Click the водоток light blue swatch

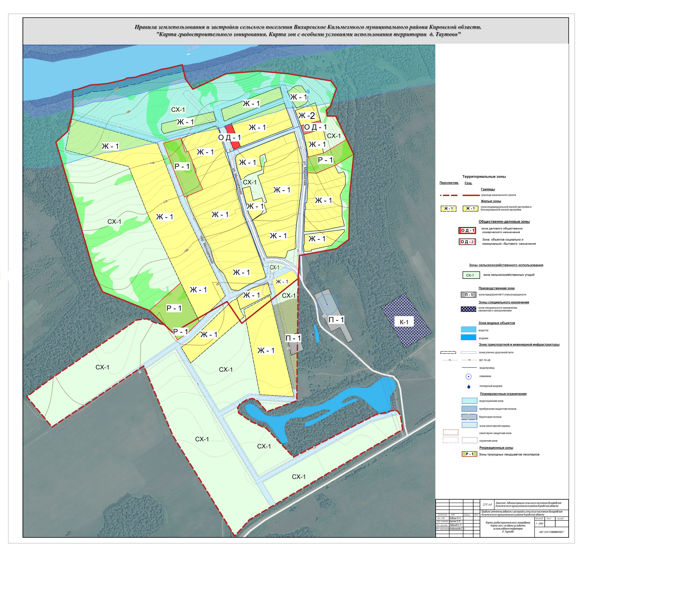[469, 329]
